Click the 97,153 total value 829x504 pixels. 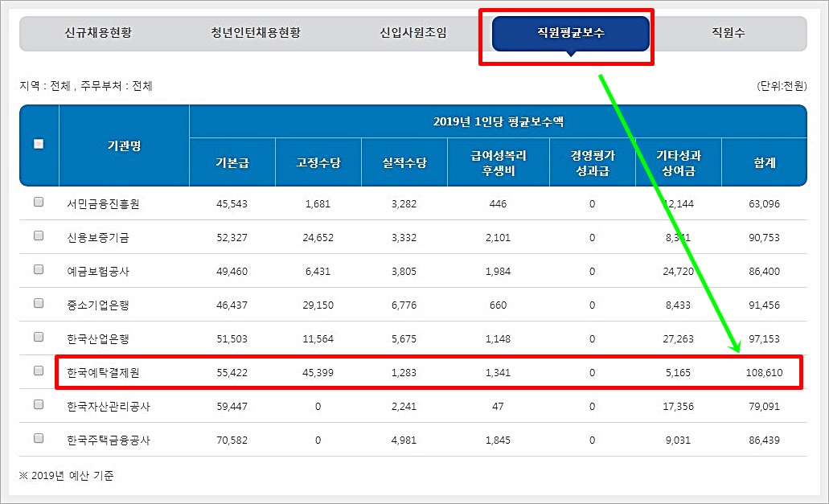[764, 339]
